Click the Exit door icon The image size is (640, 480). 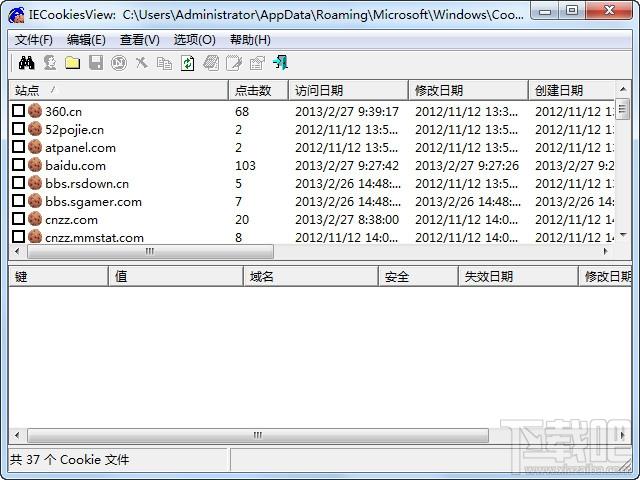tap(280, 63)
